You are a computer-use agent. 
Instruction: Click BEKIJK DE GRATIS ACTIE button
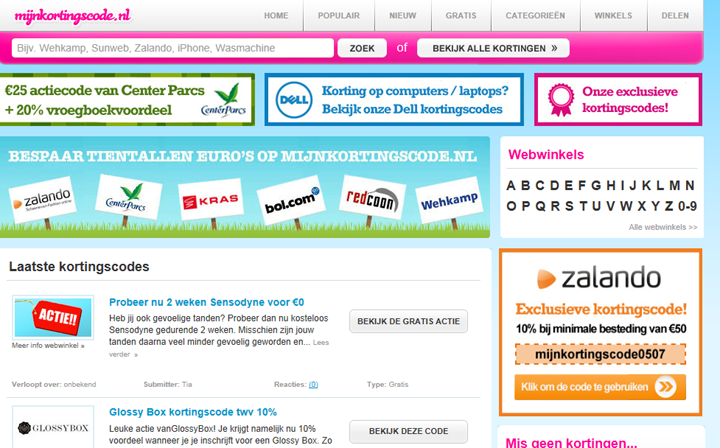pyautogui.click(x=408, y=321)
